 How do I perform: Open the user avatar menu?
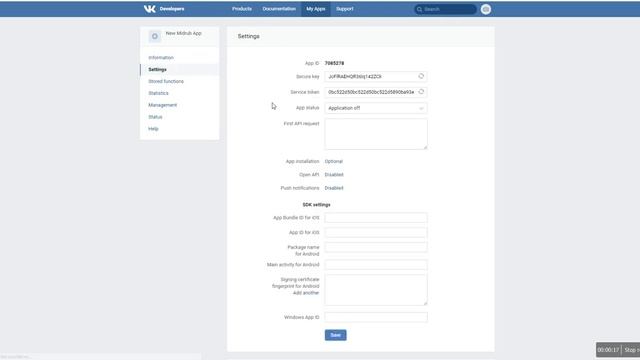(x=486, y=9)
